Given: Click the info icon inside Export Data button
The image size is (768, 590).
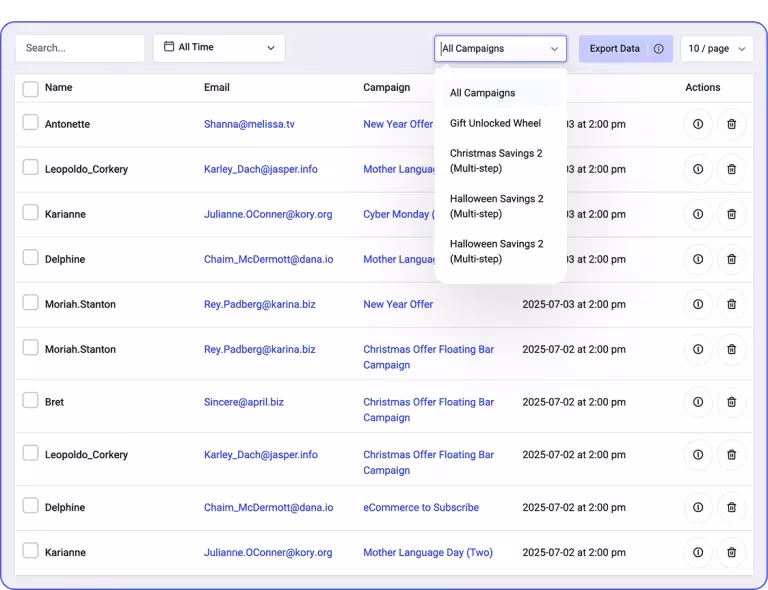Looking at the screenshot, I should click(x=659, y=48).
